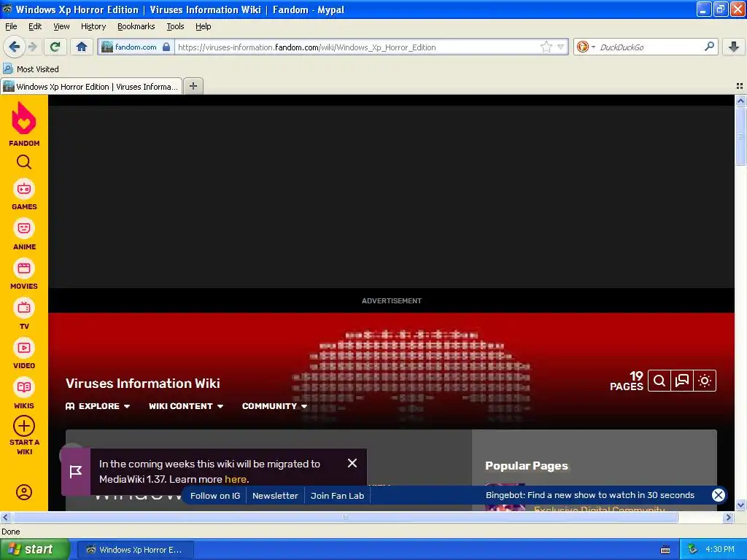Open the File menu

[11, 26]
